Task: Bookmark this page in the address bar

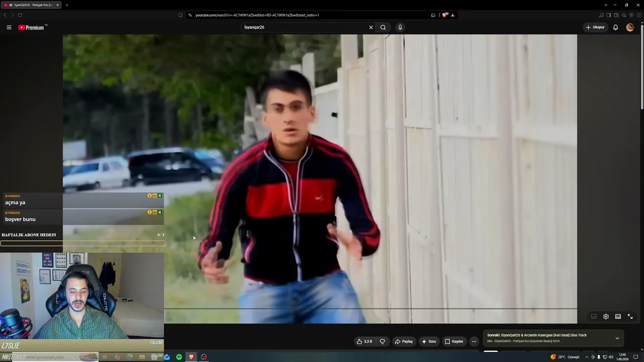Action: tap(180, 15)
